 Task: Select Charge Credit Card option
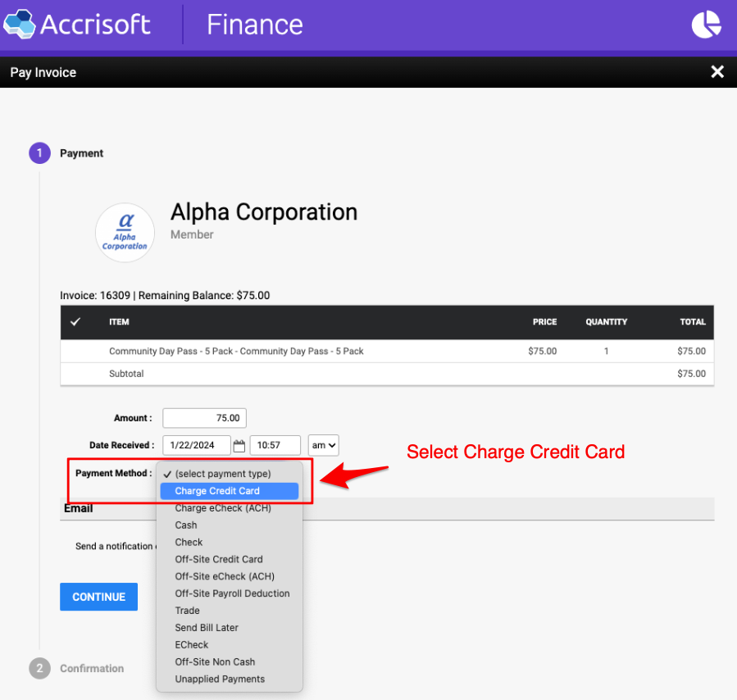(x=217, y=491)
